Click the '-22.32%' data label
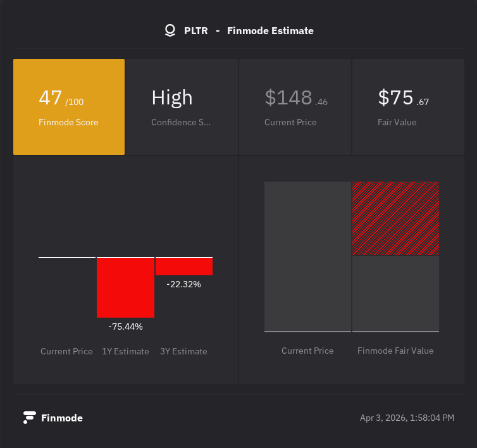The width and height of the screenshot is (477, 448). [x=183, y=284]
